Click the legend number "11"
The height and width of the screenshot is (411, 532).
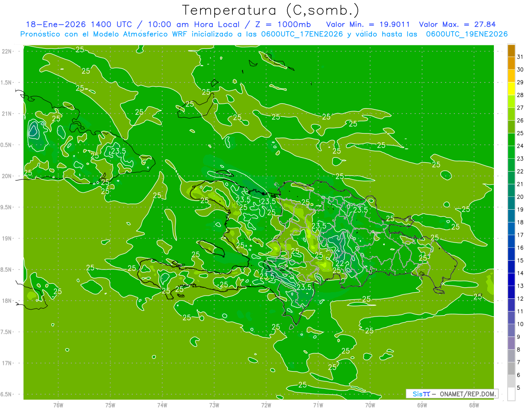coord(520,312)
